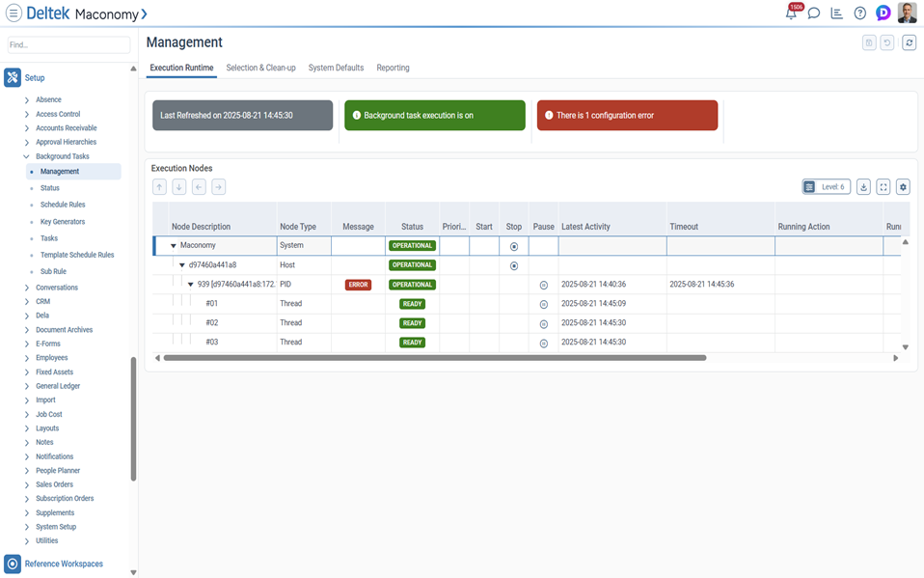Select Schedule Rules in the sidebar

[64, 204]
